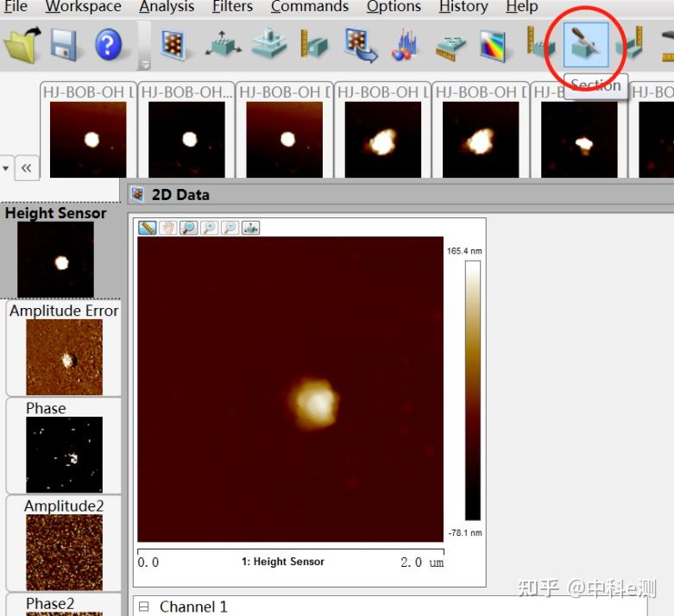
Task: Open the Workspace menu
Action: coord(83,6)
